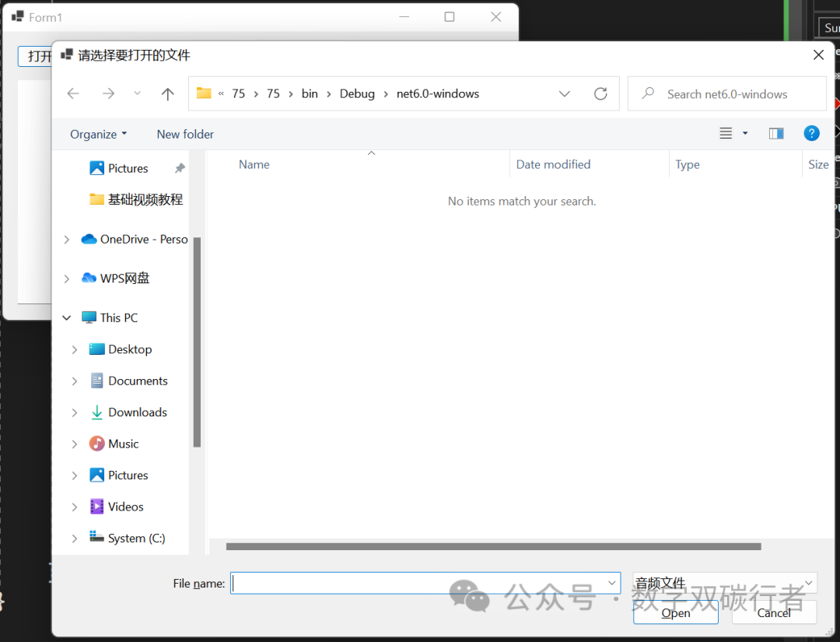Image resolution: width=840 pixels, height=642 pixels.
Task: Select the Music folder in sidebar
Action: click(x=123, y=444)
